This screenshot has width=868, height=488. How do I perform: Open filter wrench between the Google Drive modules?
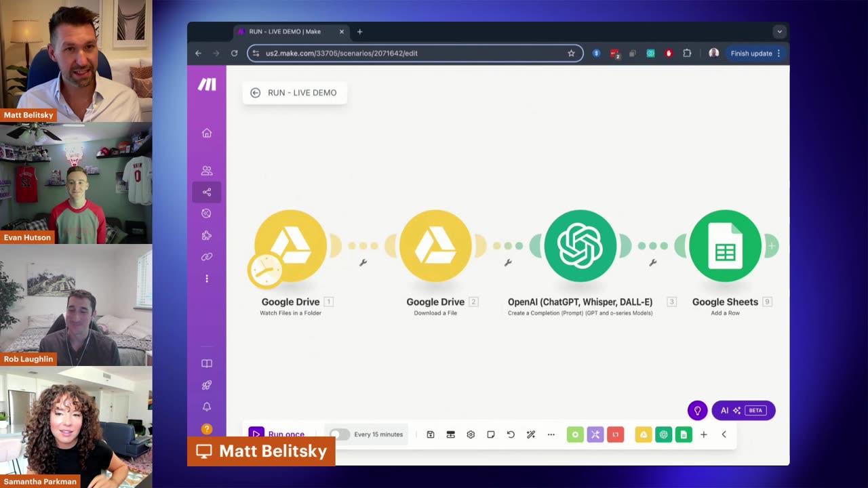click(x=363, y=263)
